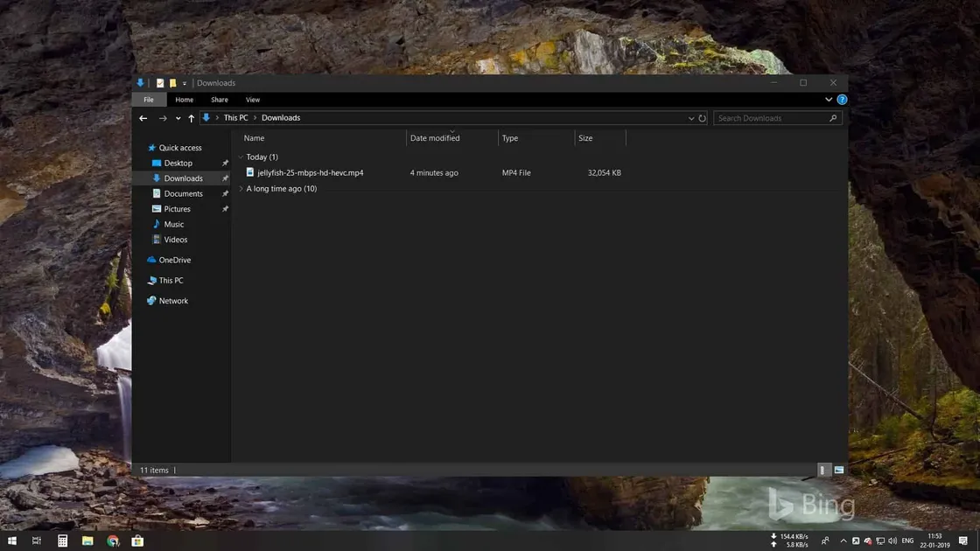
Task: Open File Explorer Help via the question mark icon
Action: [842, 99]
